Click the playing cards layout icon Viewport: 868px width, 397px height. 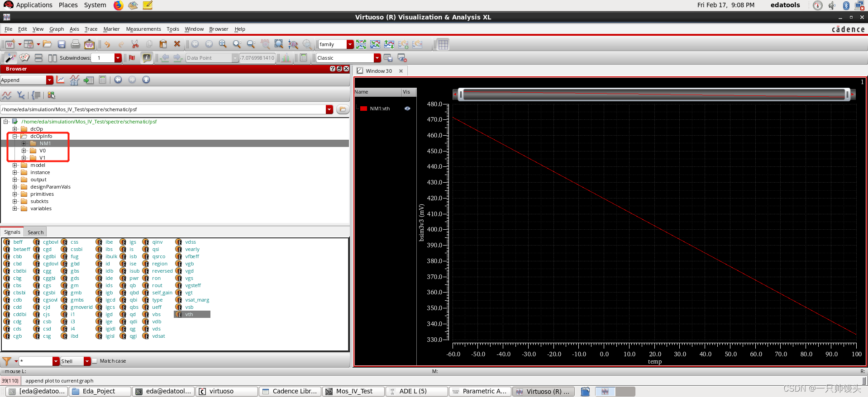coord(24,58)
